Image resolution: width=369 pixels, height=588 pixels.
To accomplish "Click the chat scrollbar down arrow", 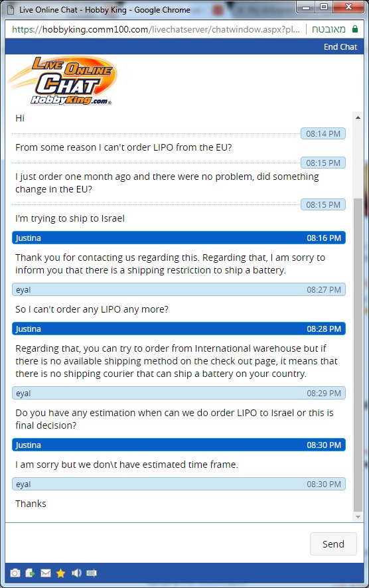I will pyautogui.click(x=358, y=517).
